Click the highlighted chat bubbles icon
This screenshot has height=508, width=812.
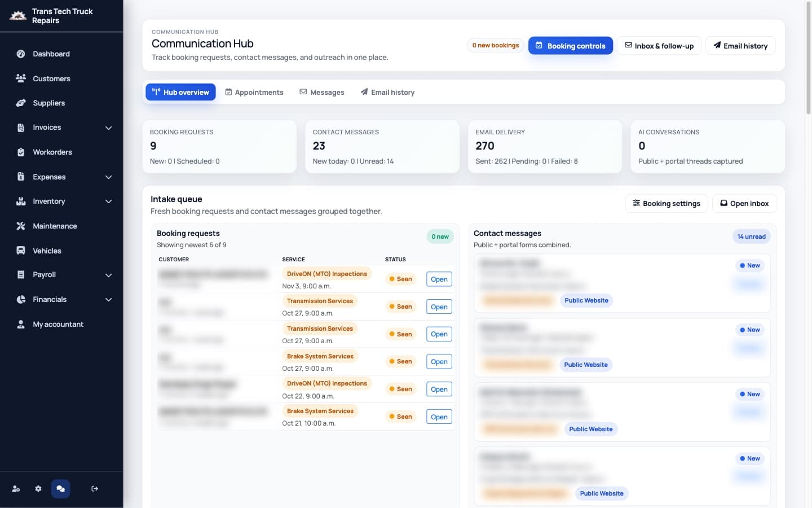pos(60,489)
